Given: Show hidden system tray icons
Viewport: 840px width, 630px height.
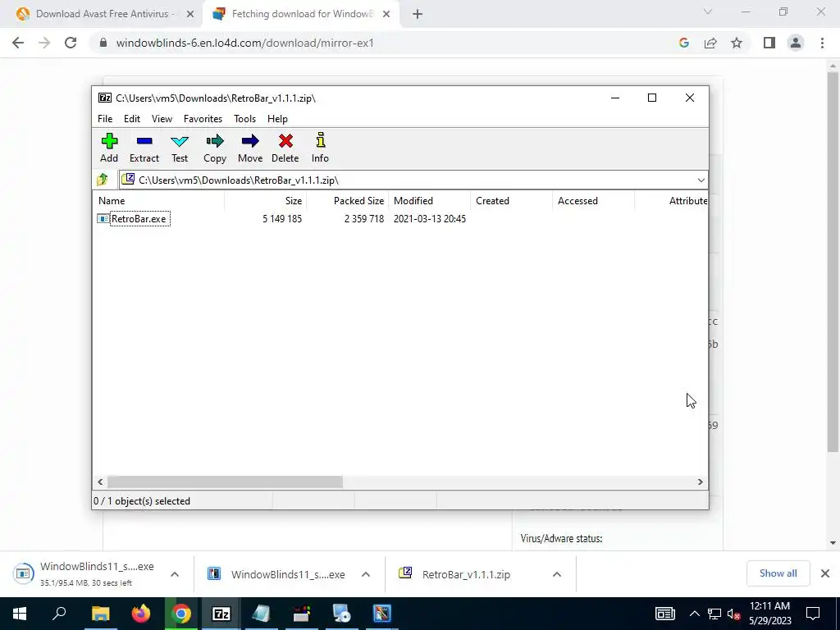Looking at the screenshot, I should tap(694, 614).
